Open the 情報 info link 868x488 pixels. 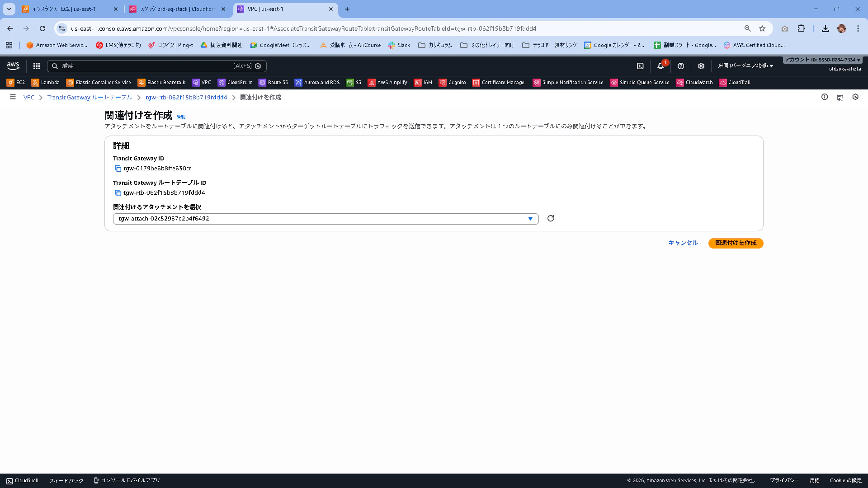[x=181, y=117]
